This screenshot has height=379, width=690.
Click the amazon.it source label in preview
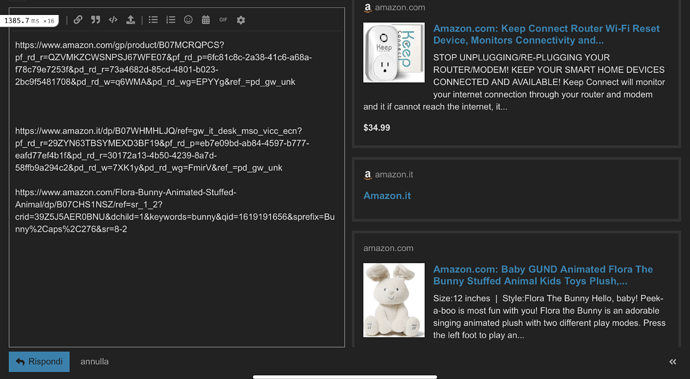click(394, 174)
